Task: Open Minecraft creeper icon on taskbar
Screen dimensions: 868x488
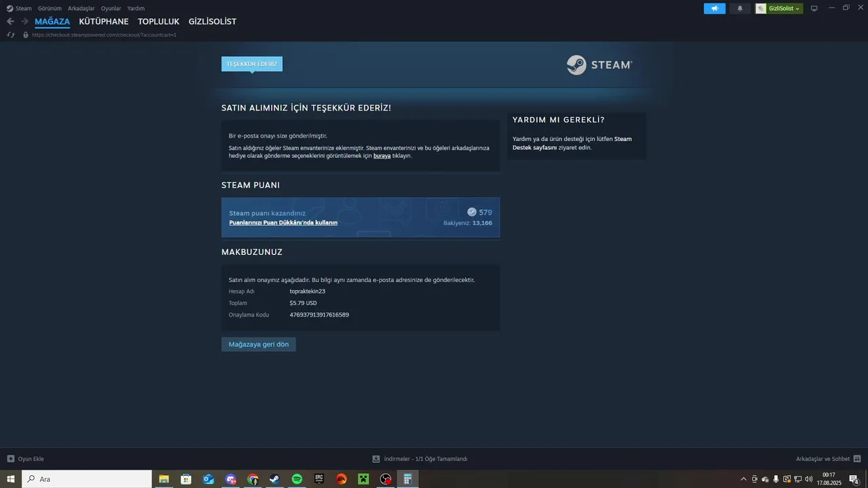Action: pyautogui.click(x=363, y=479)
